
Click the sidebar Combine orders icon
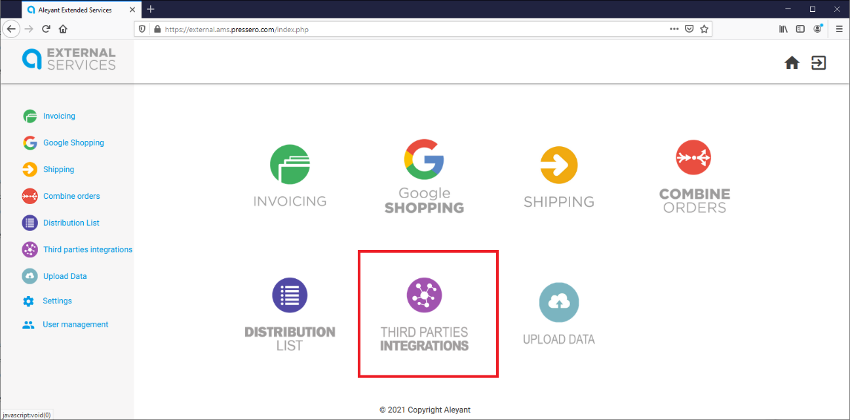click(x=30, y=196)
